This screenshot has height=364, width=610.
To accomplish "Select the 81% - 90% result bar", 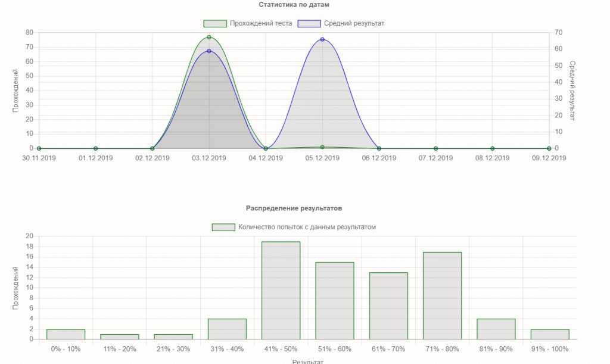I will coord(496,329).
